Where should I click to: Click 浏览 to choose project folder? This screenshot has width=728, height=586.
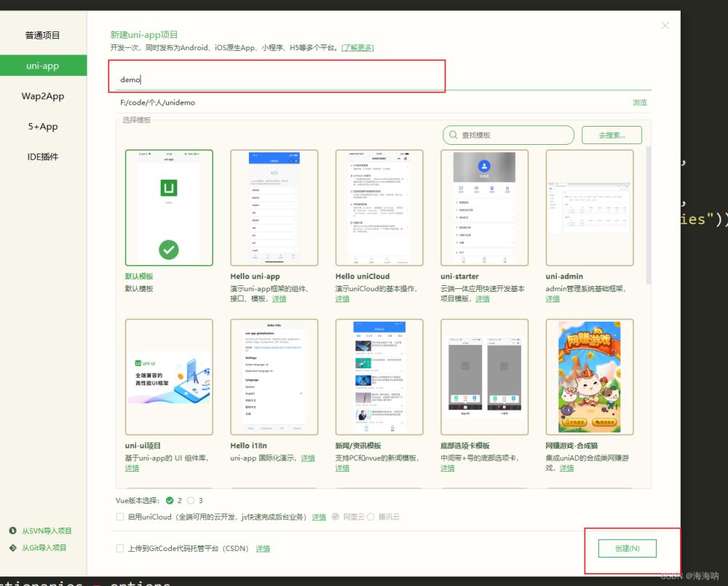pyautogui.click(x=639, y=103)
